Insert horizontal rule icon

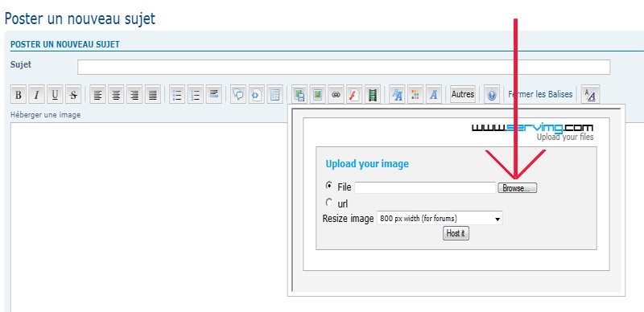[214, 95]
